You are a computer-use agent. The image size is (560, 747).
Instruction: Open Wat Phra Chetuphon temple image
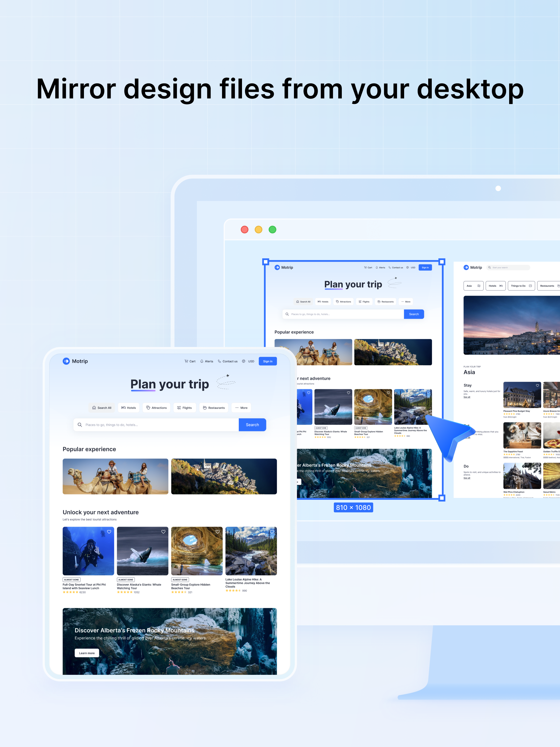coord(522,476)
